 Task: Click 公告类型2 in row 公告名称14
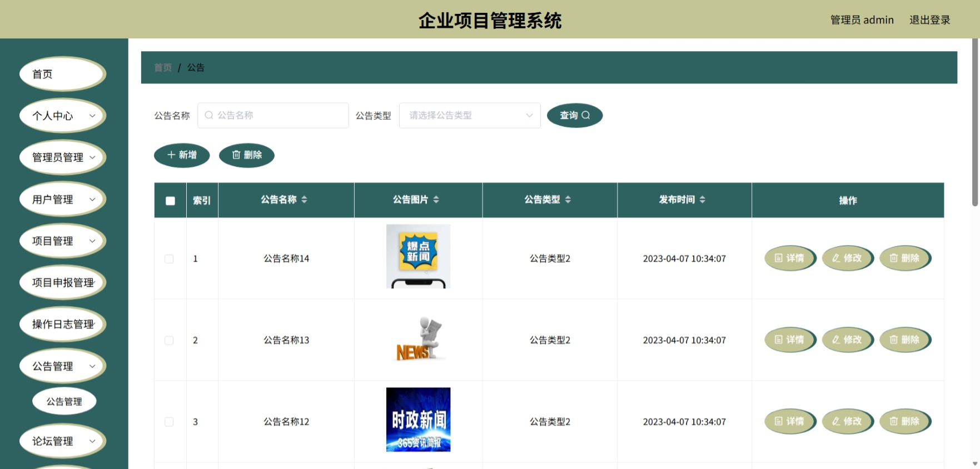pyautogui.click(x=550, y=258)
